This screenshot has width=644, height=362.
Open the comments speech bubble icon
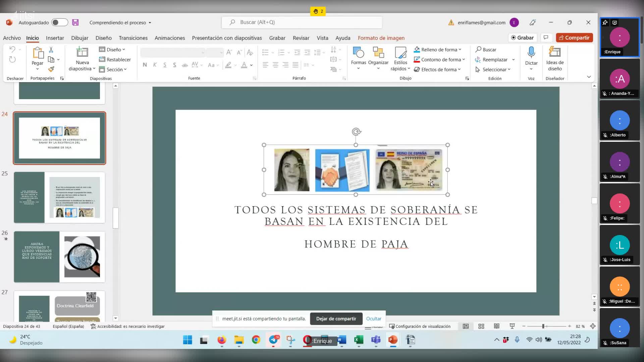546,38
